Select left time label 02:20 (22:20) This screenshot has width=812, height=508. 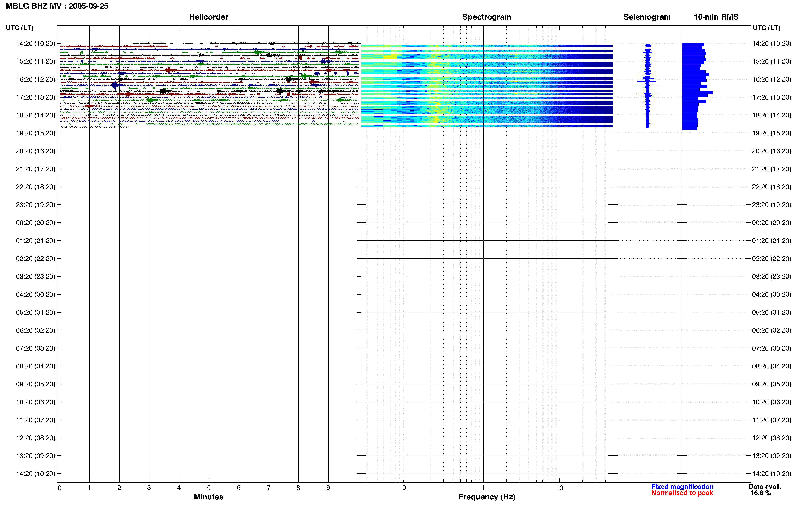pyautogui.click(x=36, y=259)
